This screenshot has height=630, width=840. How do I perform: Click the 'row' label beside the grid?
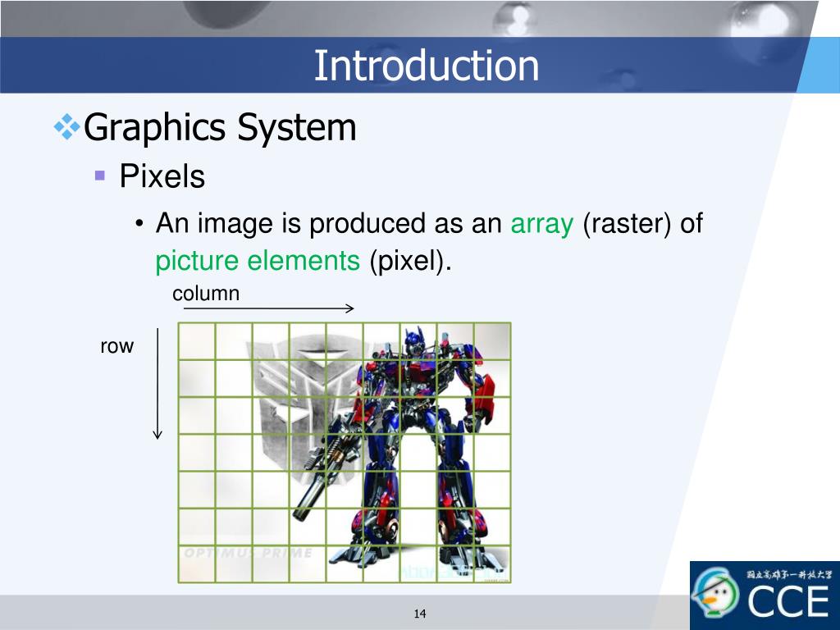point(116,346)
